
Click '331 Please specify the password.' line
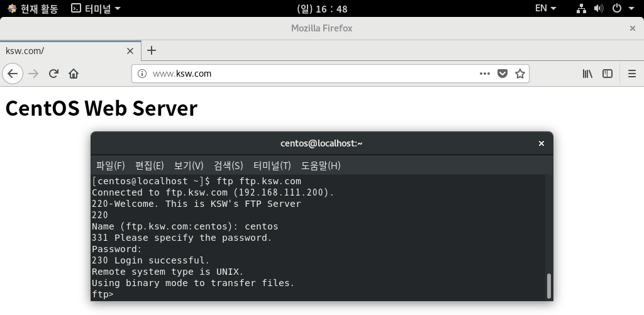tap(182, 238)
